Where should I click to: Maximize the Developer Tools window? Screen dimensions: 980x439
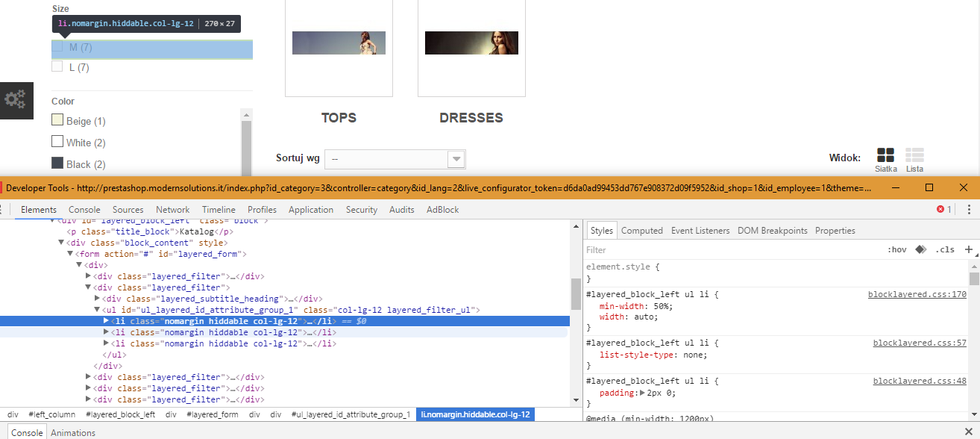[929, 187]
